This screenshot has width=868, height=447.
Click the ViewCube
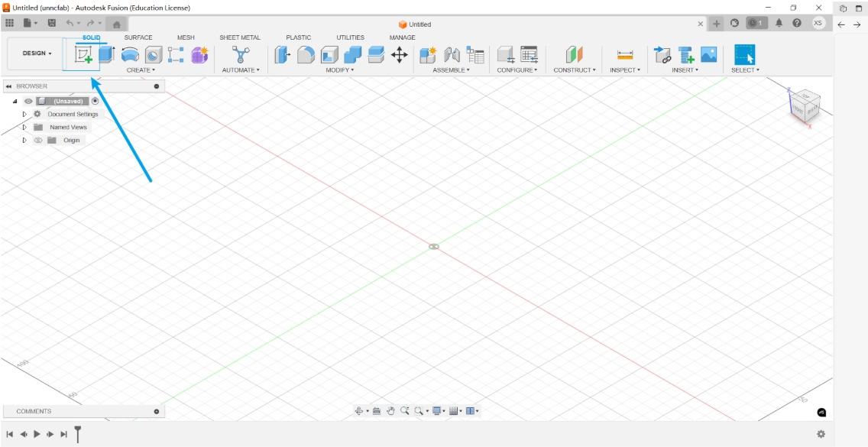[x=805, y=105]
